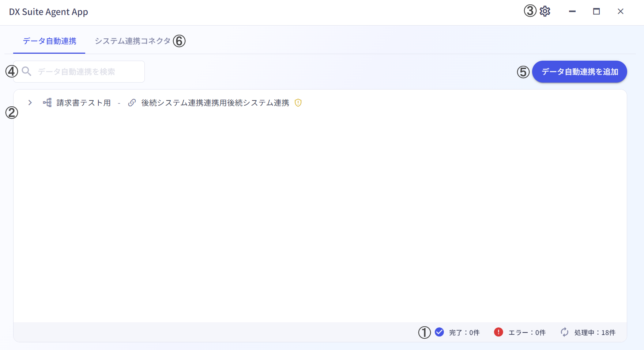Expand the 請求書テスト用 row chevron
Viewport: 644px width, 350px height.
tap(30, 103)
